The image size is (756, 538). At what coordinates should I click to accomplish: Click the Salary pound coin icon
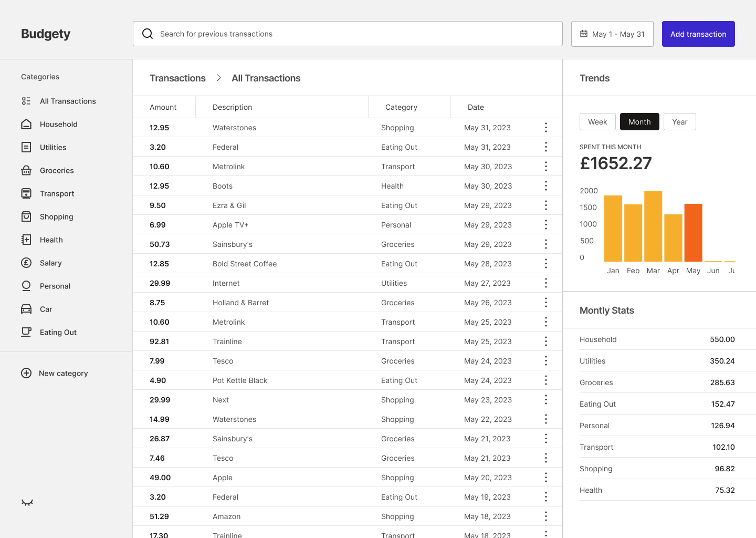click(x=26, y=263)
